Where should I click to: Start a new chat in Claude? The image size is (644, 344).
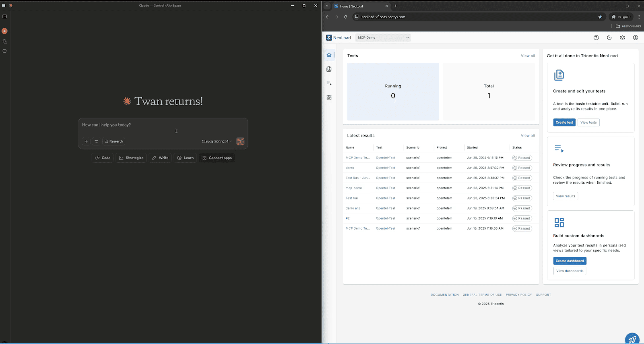tap(4, 31)
